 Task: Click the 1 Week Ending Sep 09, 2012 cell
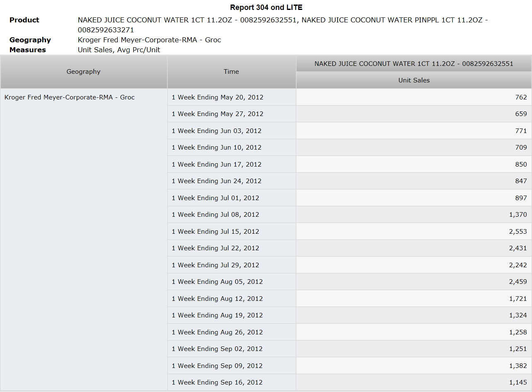232,365
